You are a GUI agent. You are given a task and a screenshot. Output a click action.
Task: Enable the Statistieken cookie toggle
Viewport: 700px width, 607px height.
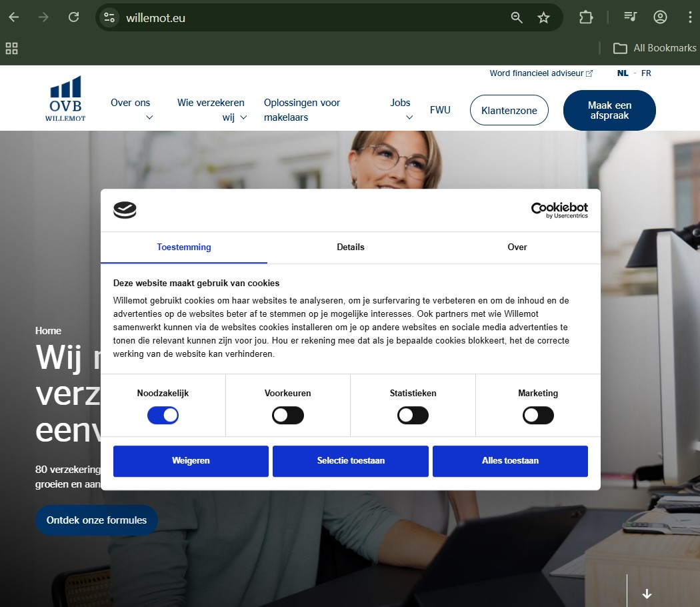coord(413,416)
